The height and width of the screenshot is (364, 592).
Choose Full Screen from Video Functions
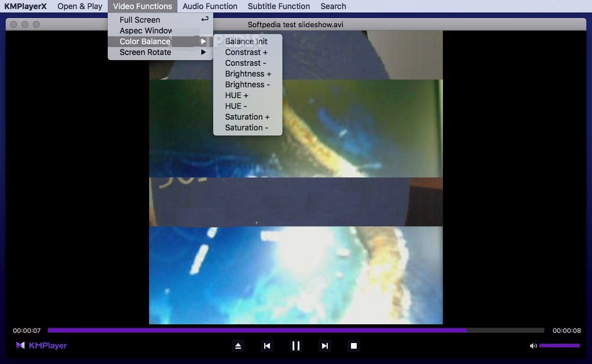(x=160, y=20)
